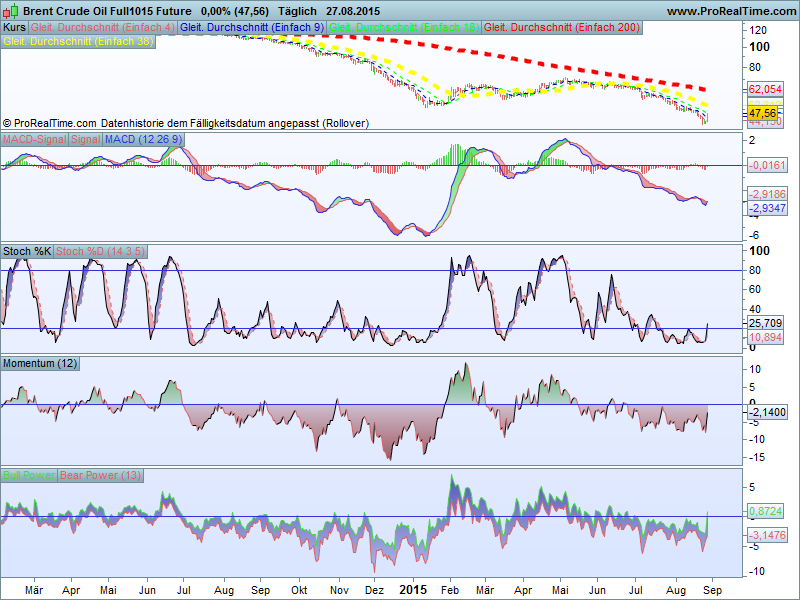Click the -2,9186 signal value tag
The image size is (800, 600).
click(768, 194)
